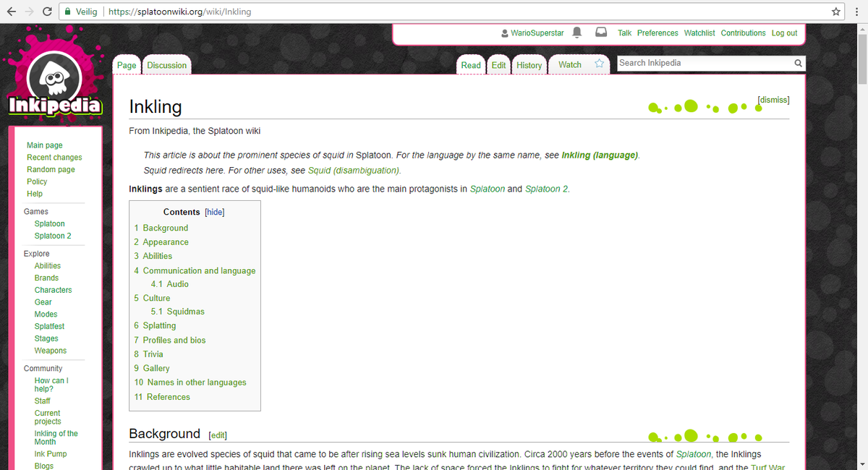Jump to 4 Communication and language
This screenshot has width=868, height=470.
tap(195, 271)
